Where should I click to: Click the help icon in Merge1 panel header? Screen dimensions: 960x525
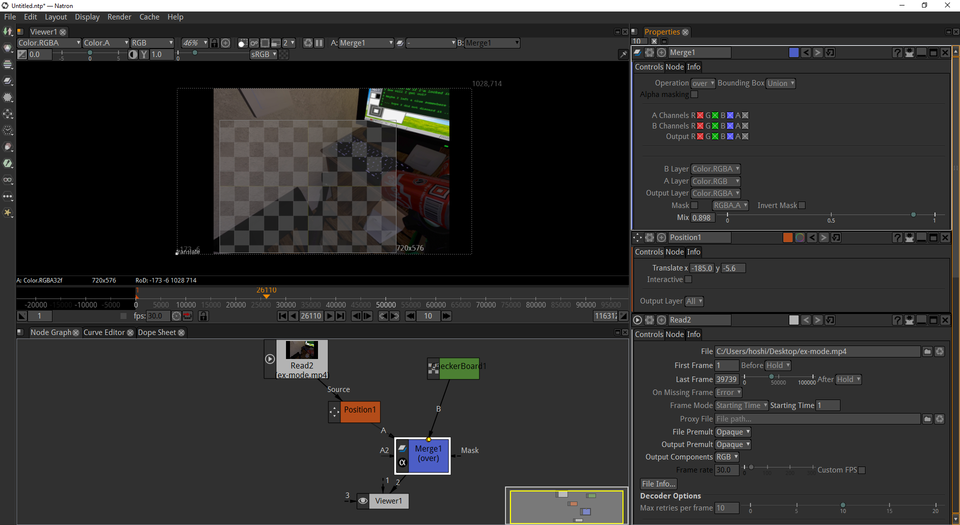pos(898,52)
